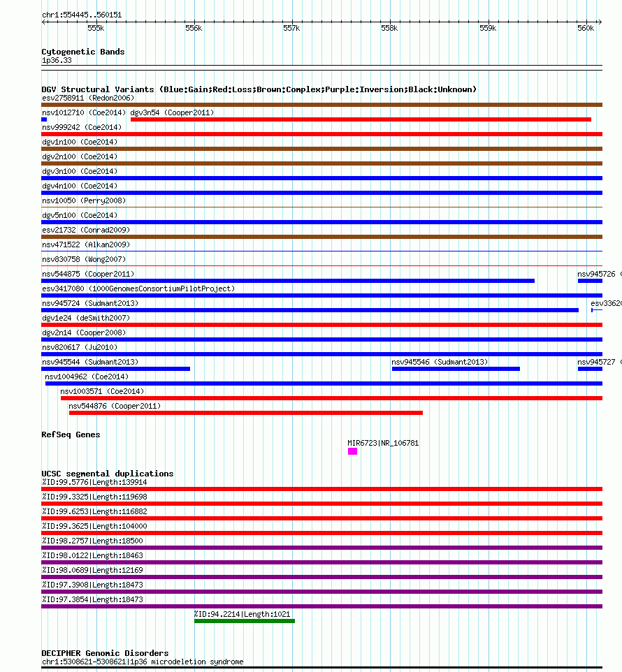Click the nsv945546 (Sudmant2013) blue bar

(x=456, y=369)
